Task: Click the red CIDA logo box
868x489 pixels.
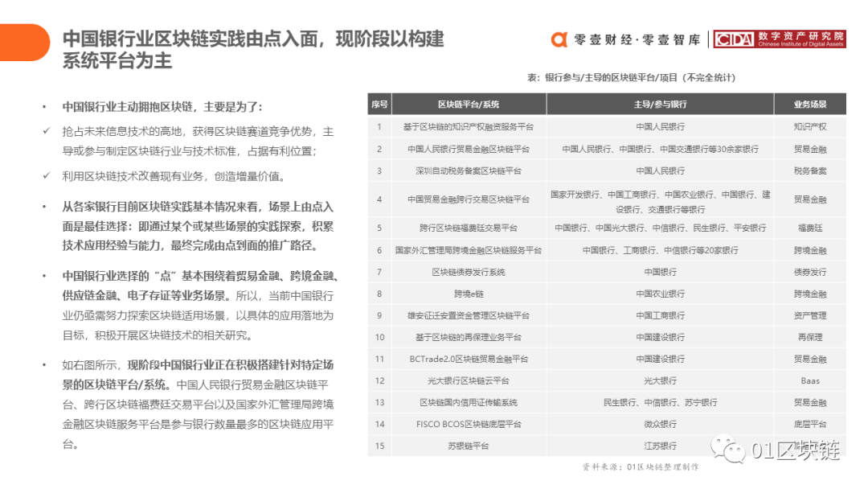Action: (733, 39)
